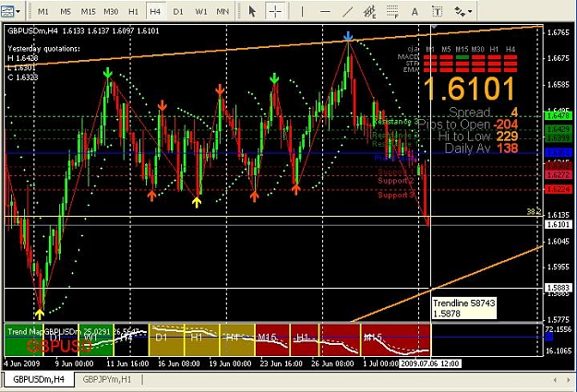
Task: Click the 1.5883 price axis label
Action: tap(558, 288)
